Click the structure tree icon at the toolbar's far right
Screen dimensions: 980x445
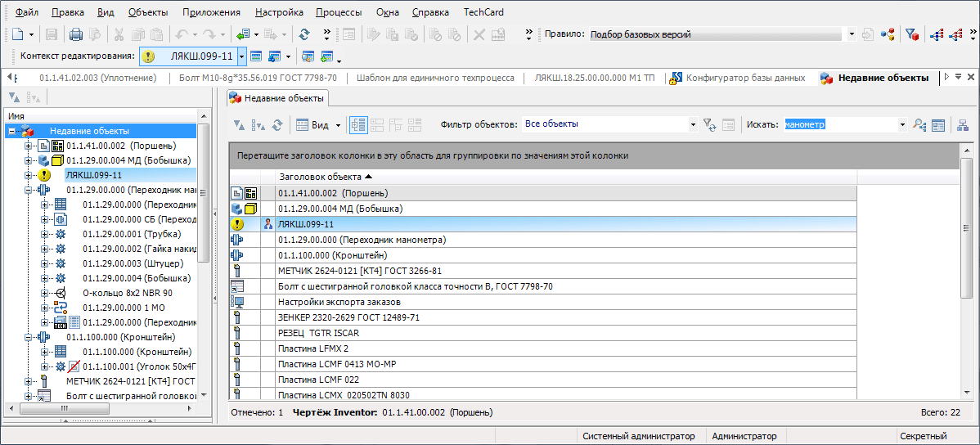(x=962, y=125)
